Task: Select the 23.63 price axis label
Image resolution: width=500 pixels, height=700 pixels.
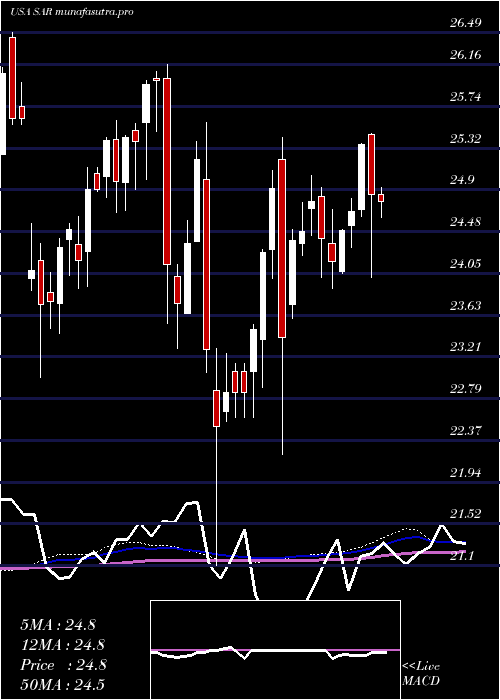Action: (465, 306)
